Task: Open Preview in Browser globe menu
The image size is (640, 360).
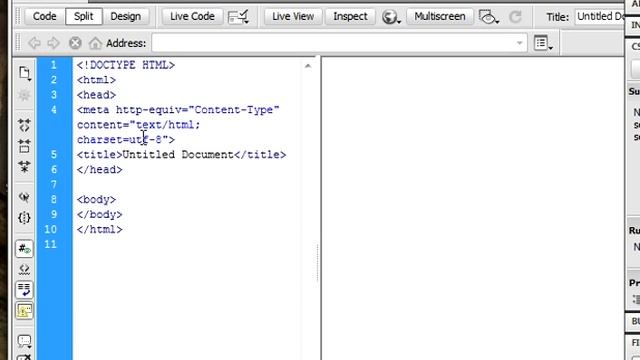Action: (391, 17)
